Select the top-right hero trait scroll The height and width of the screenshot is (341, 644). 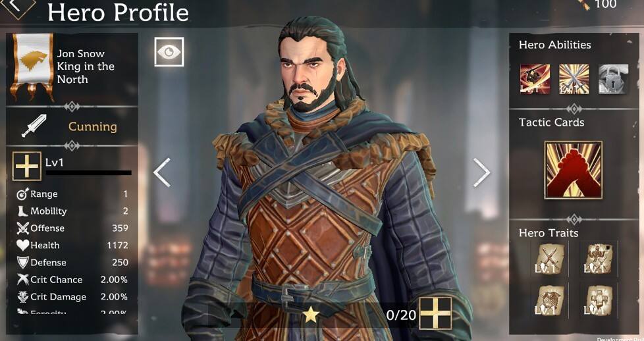pyautogui.click(x=598, y=259)
